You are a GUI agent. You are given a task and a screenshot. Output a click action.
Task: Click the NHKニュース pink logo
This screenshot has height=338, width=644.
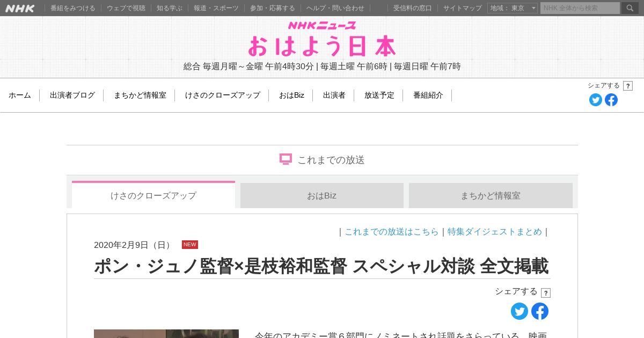pos(322,25)
